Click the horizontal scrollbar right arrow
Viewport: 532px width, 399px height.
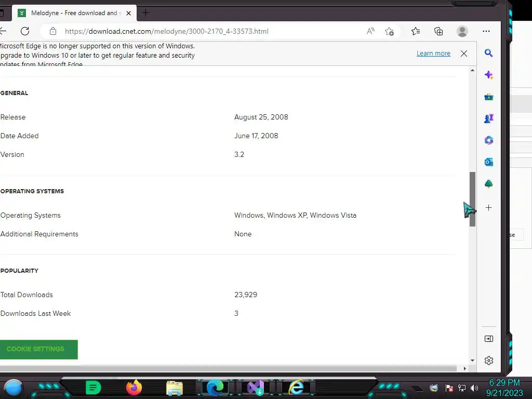(464, 368)
